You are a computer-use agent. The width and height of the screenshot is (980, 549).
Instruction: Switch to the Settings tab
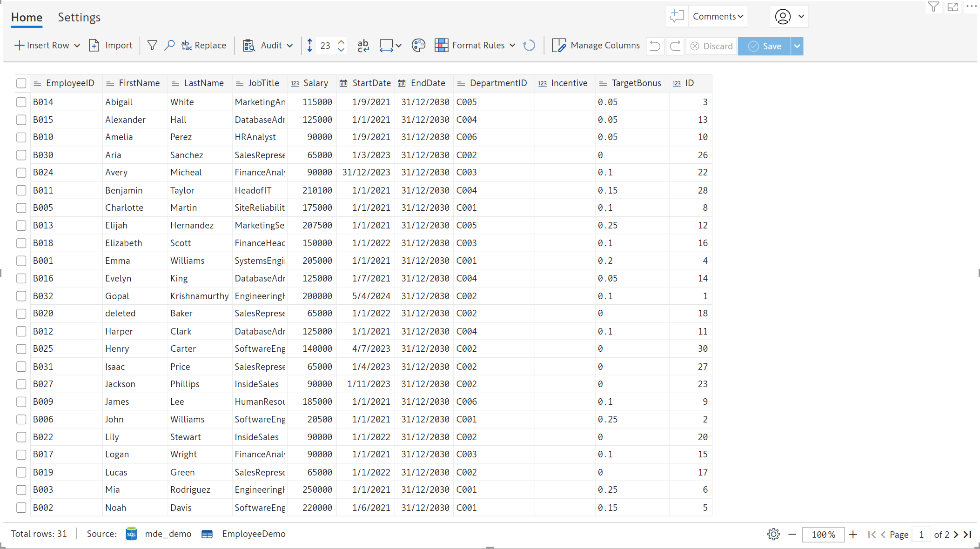coord(79,18)
